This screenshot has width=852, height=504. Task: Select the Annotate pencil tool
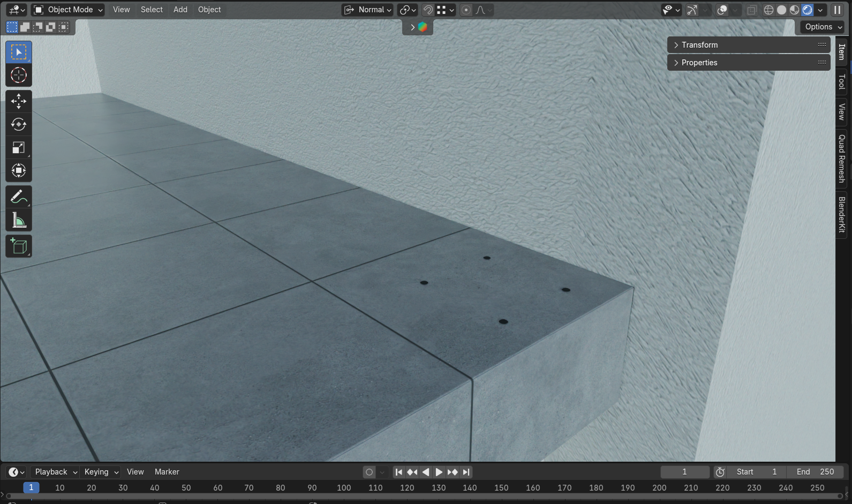19,197
